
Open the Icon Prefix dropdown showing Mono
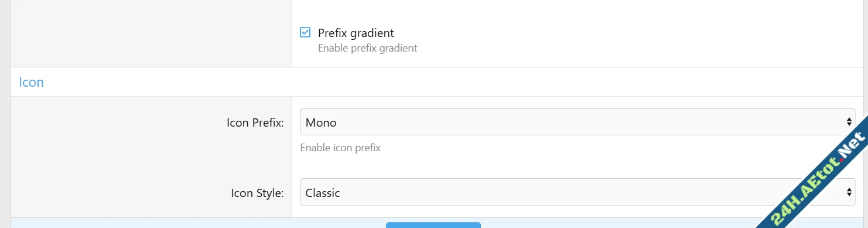click(x=577, y=122)
